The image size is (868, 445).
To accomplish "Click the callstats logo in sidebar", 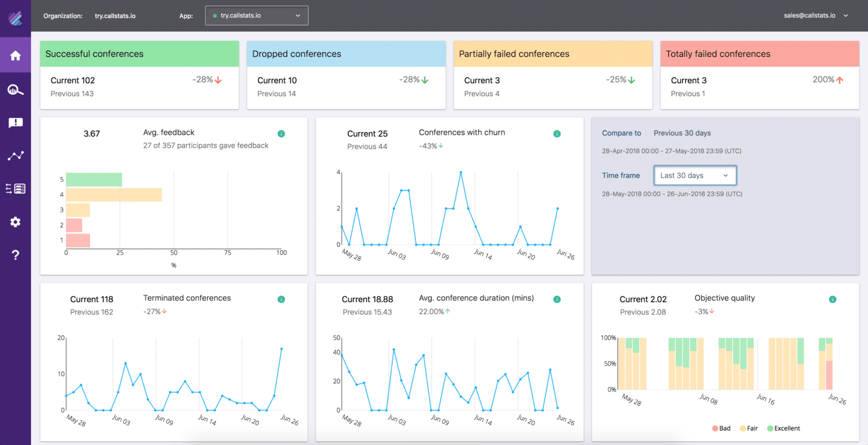I will 15,17.
